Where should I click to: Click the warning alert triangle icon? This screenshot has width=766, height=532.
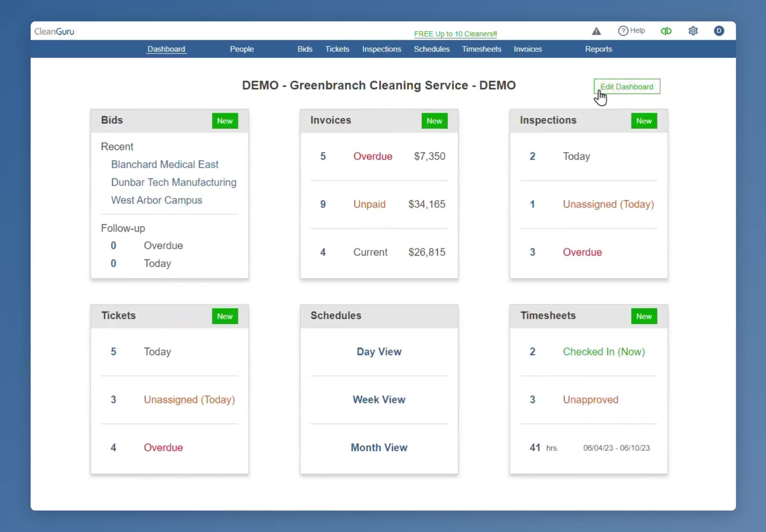click(x=596, y=31)
